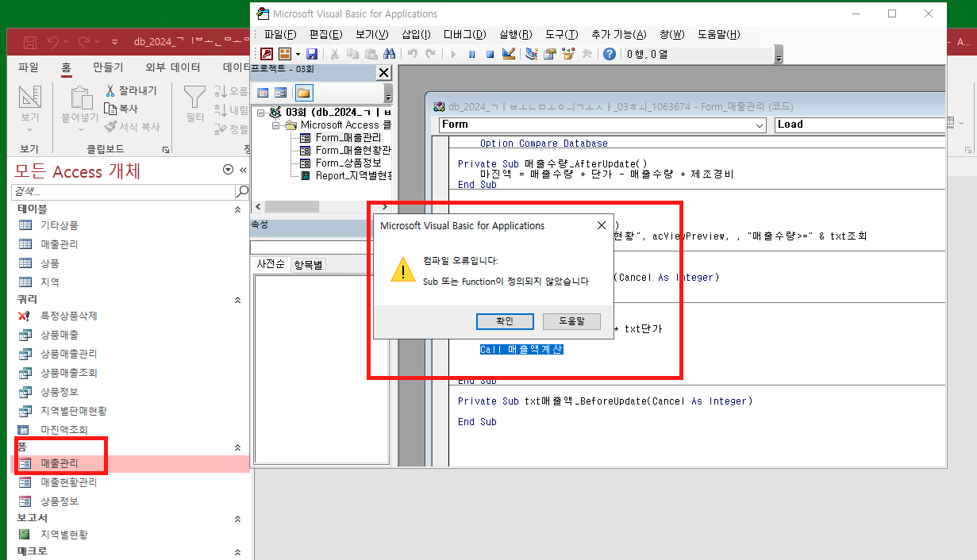Collapse the 테이블 group in navigation pane
Screen dimensions: 977x560
point(237,209)
